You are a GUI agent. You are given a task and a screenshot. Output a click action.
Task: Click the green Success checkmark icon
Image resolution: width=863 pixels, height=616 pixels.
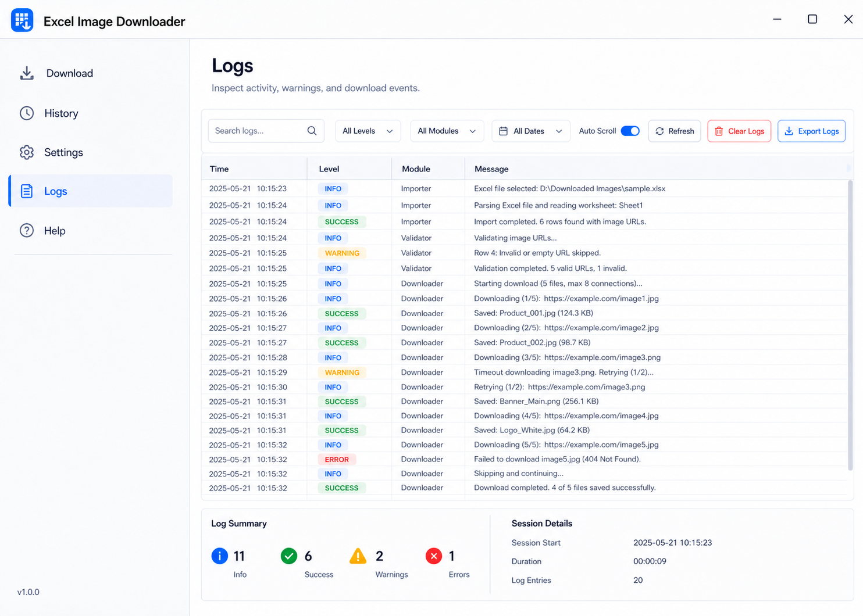[x=289, y=556]
